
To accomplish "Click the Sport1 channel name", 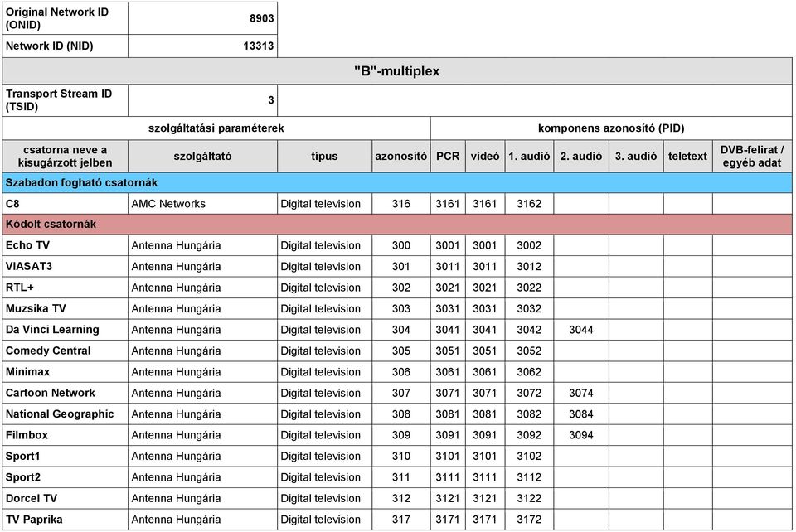I will 23,457.
